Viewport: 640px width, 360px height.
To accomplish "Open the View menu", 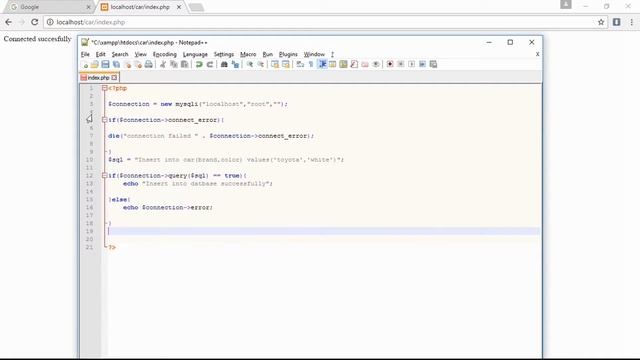I will [140, 54].
